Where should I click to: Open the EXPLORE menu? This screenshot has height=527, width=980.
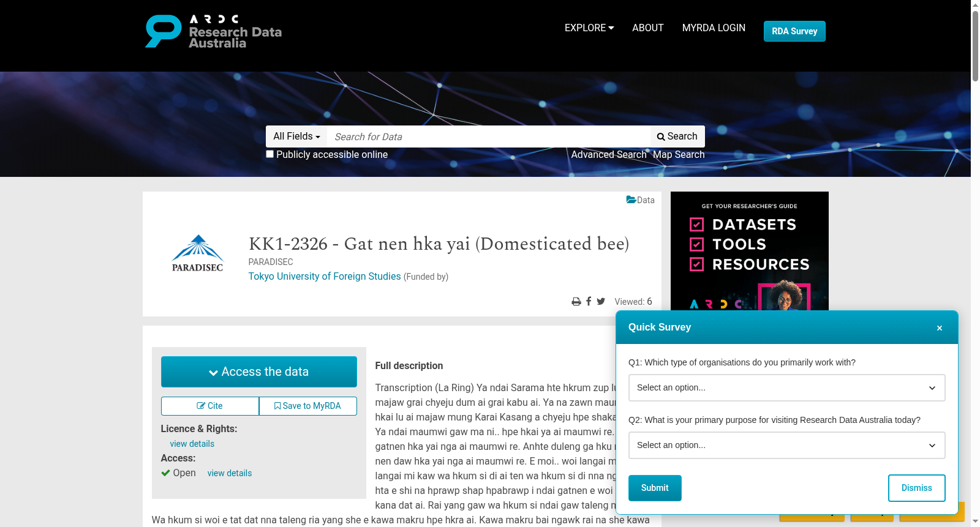[x=589, y=28]
